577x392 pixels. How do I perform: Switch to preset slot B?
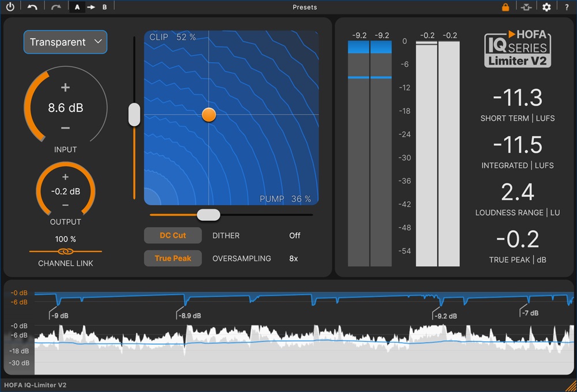point(104,7)
